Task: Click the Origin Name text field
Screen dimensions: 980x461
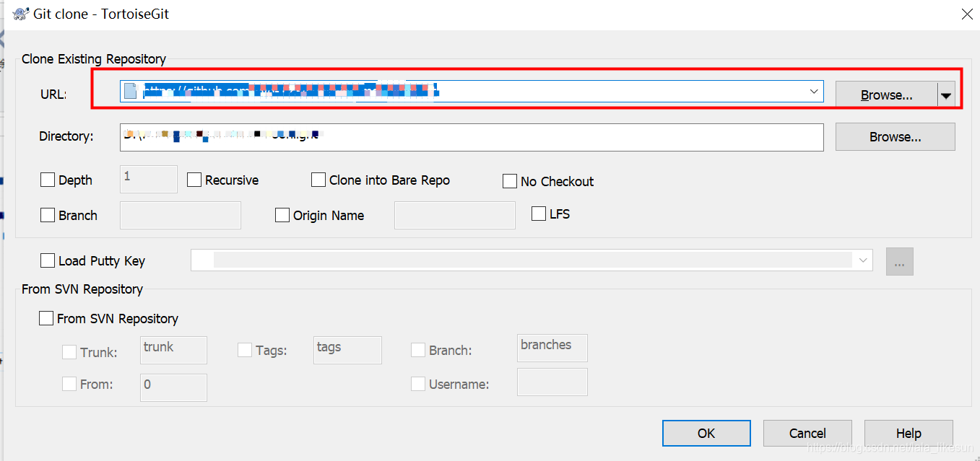Action: [x=455, y=215]
